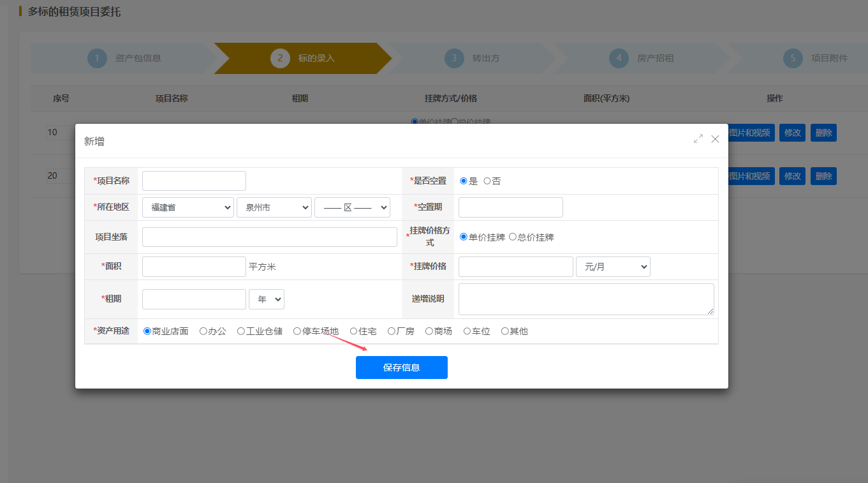Click the 递增说明 text area

point(586,299)
